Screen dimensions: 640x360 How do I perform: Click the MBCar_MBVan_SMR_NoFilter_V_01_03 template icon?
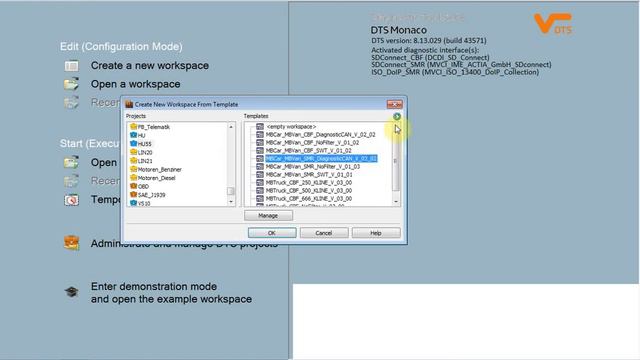[x=260, y=167]
